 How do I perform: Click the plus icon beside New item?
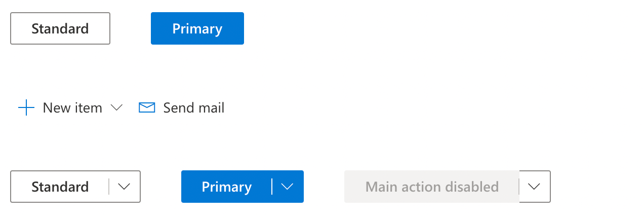(26, 108)
